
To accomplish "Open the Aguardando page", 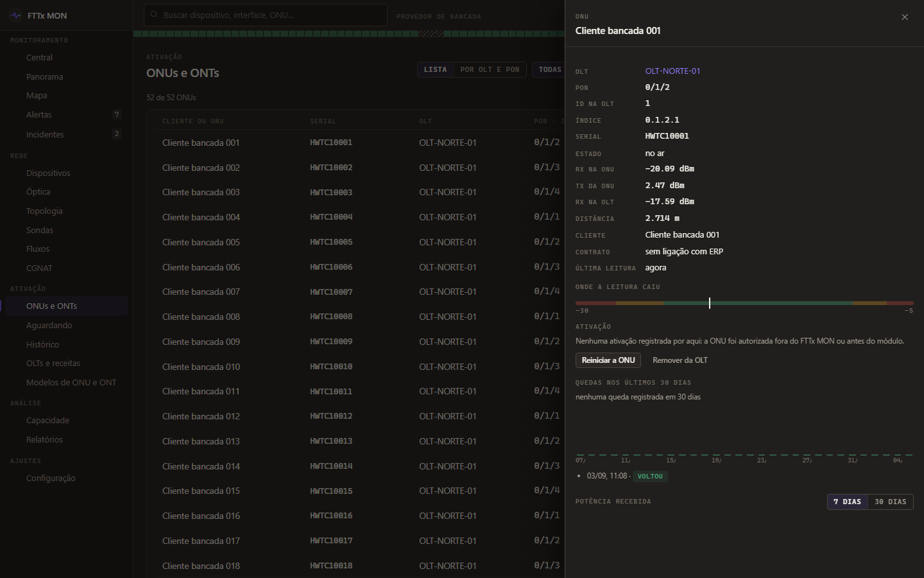I will click(67, 326).
